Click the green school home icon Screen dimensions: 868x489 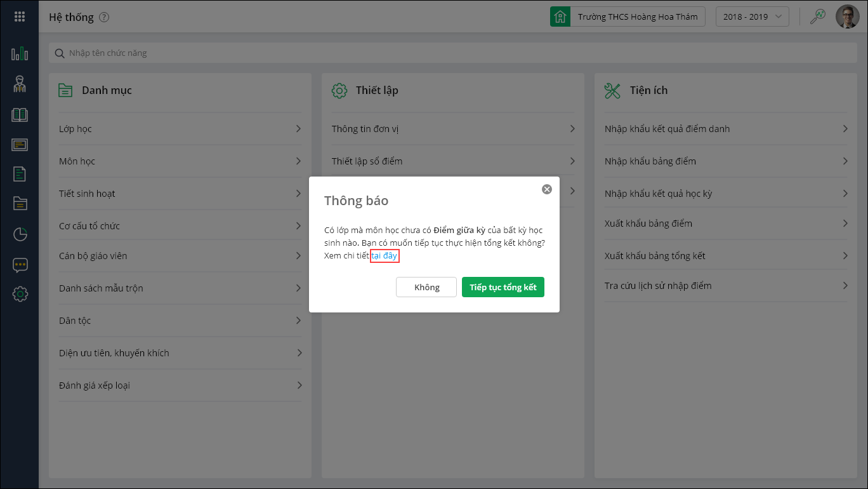[x=560, y=17]
